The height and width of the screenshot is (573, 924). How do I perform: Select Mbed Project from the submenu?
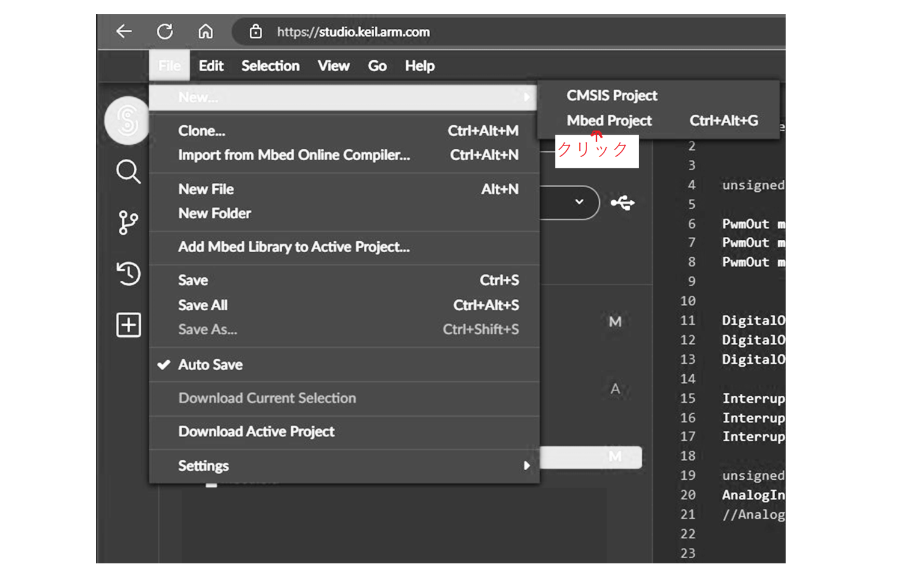(609, 120)
